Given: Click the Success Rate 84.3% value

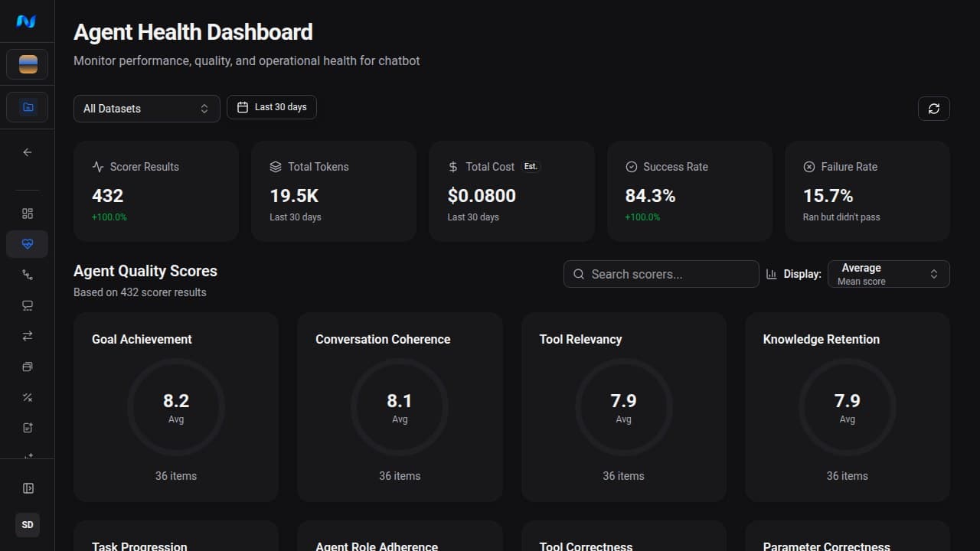Looking at the screenshot, I should click(650, 196).
